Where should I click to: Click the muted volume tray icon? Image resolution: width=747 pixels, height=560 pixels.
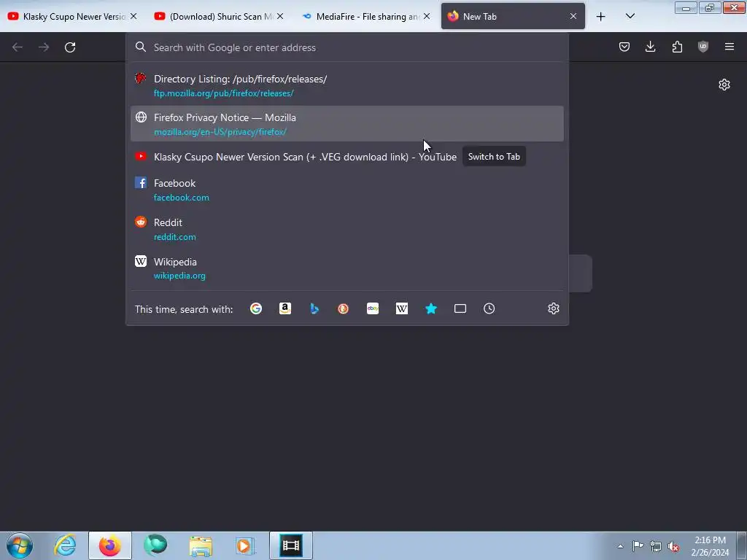coord(673,546)
